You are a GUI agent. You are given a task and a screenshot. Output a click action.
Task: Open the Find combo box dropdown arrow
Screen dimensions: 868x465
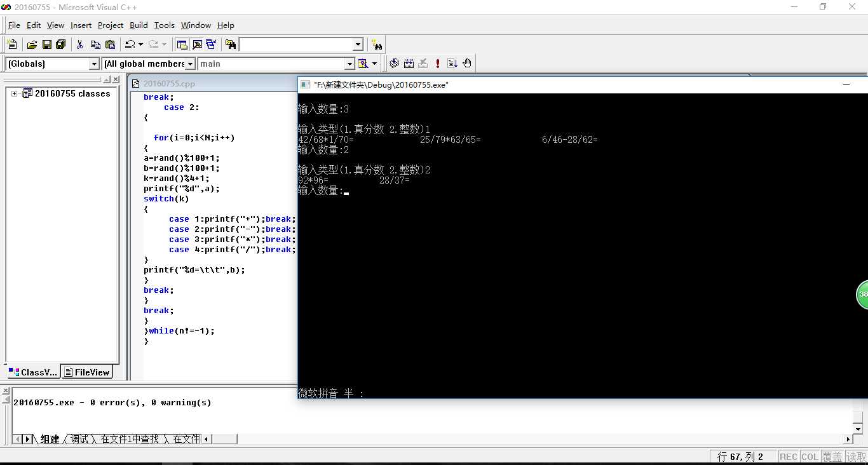(358, 44)
